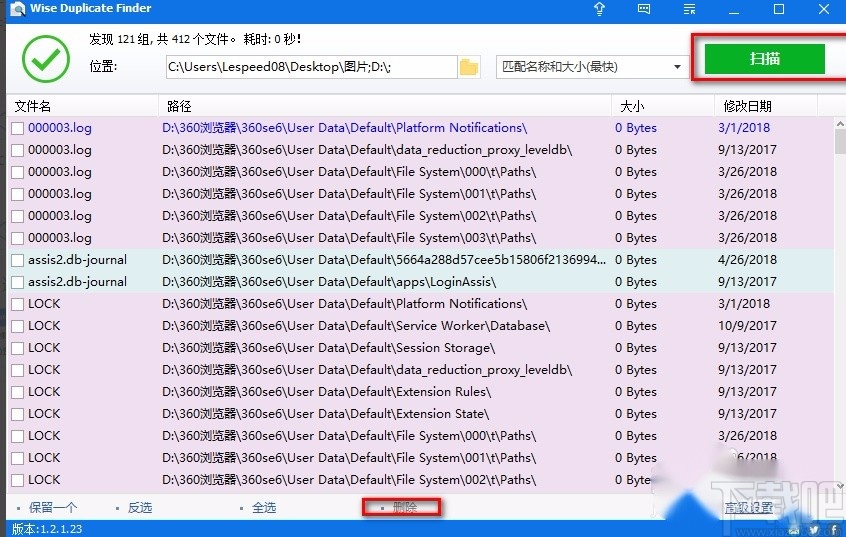The image size is (846, 537).
Task: Click the scrollbar up arrow of file list
Action: tap(840, 124)
